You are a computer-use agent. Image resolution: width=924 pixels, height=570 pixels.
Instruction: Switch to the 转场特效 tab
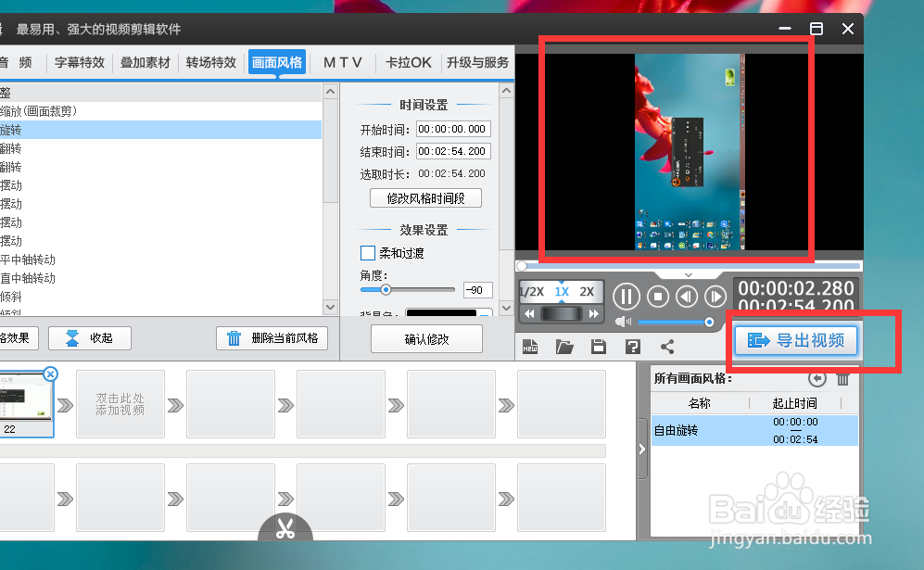click(211, 62)
